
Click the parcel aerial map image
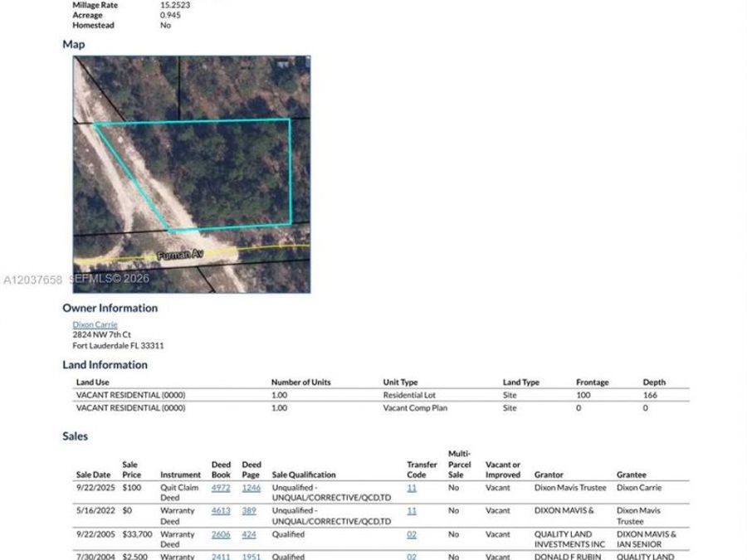pyautogui.click(x=192, y=174)
